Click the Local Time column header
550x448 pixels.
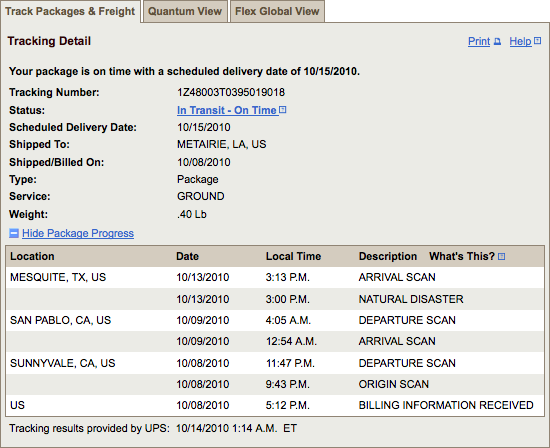point(293,256)
